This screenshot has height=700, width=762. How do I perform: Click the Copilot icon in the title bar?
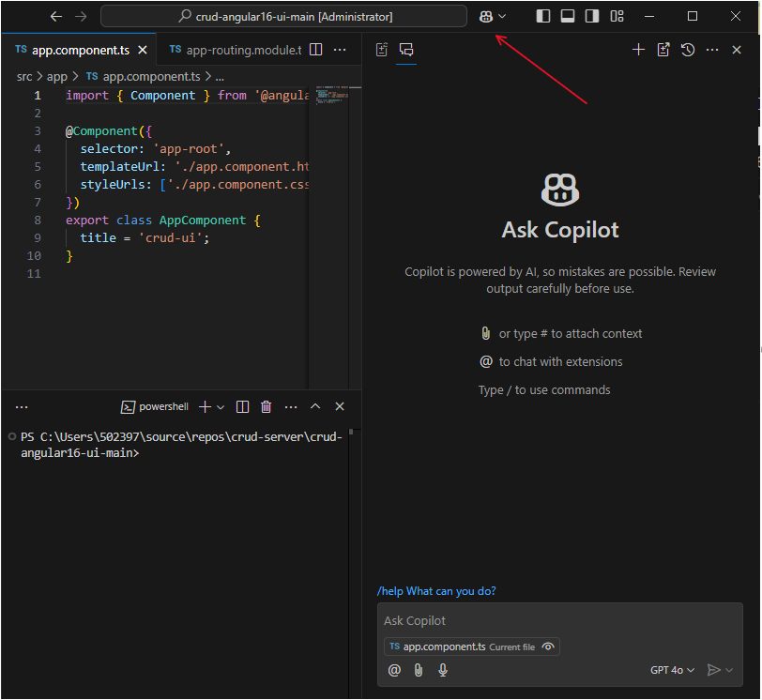point(487,17)
